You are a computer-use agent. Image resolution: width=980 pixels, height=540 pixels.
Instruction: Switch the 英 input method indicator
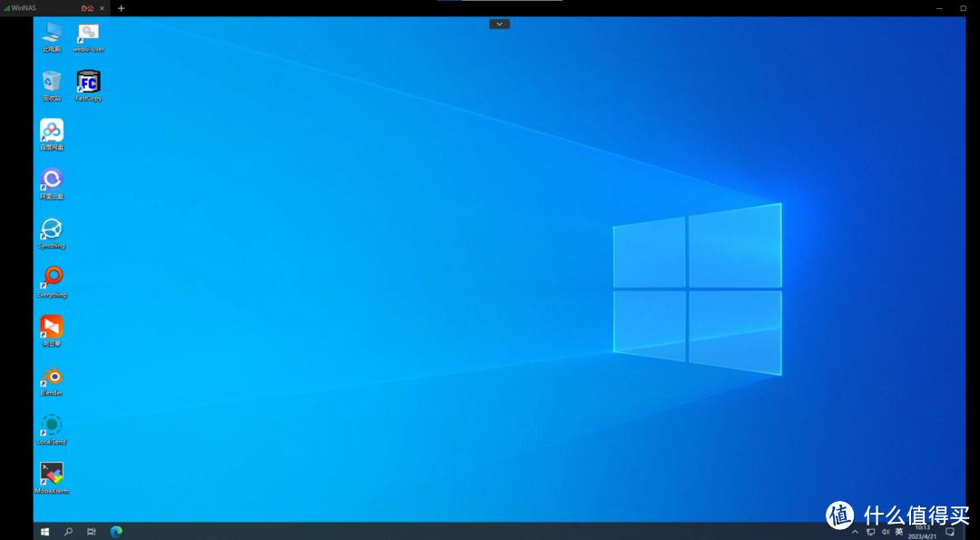tap(898, 532)
